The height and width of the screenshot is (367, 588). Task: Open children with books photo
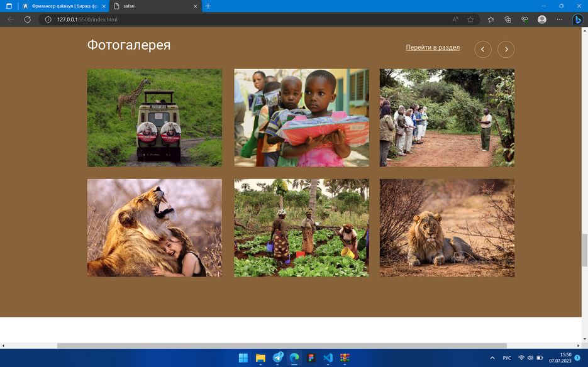coord(301,118)
